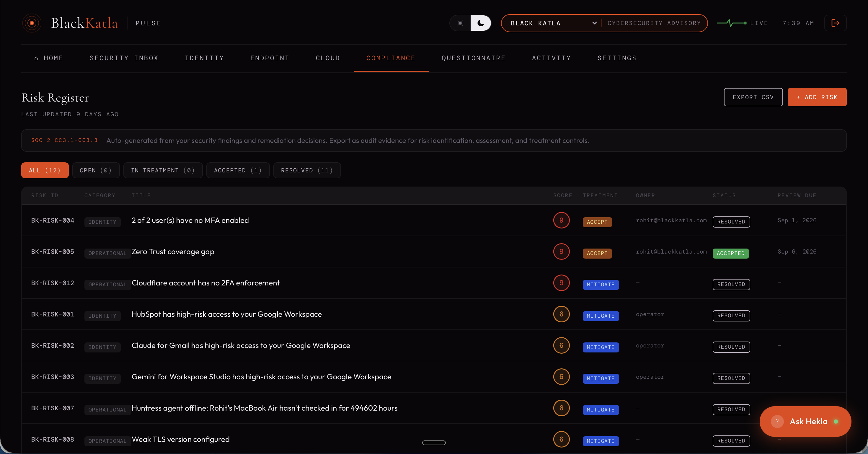Export the risk register as CSV

[753, 97]
